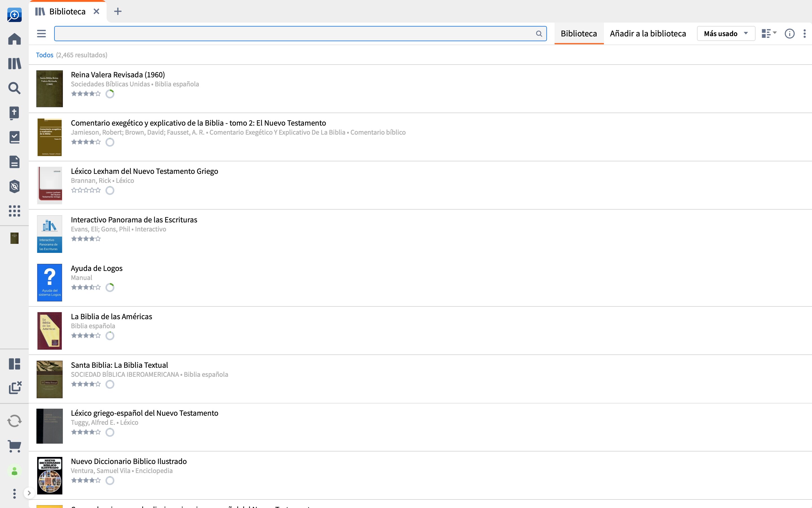Open the Documents sidebar icon

(x=14, y=162)
